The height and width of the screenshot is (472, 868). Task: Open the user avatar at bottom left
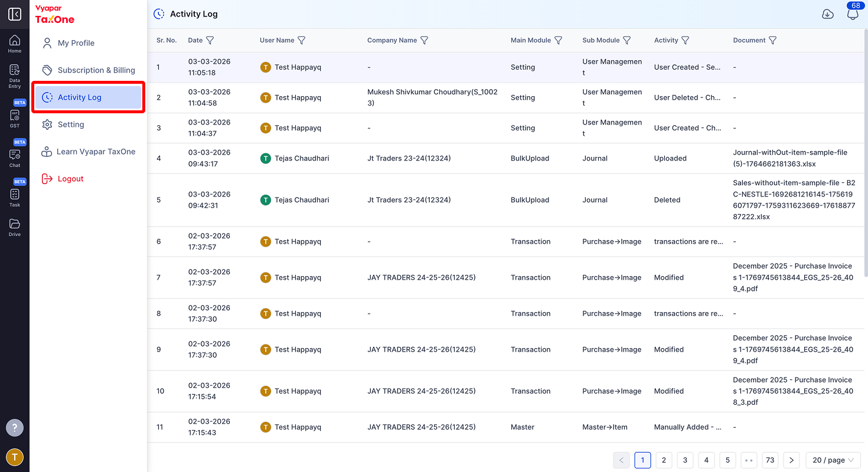[15, 457]
